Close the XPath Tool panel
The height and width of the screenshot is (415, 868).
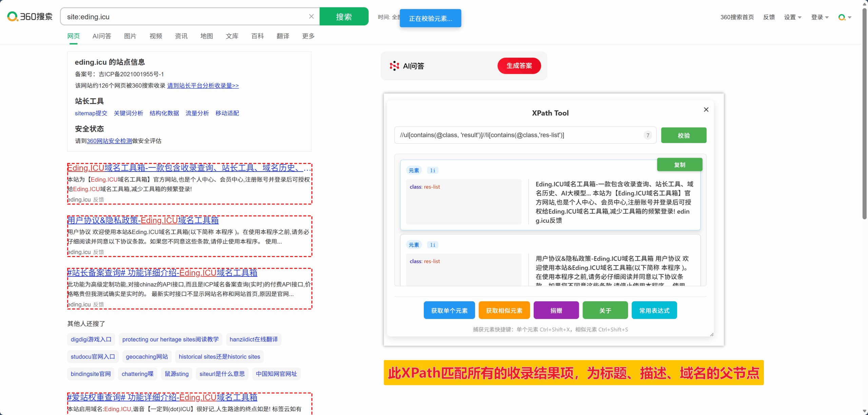pyautogui.click(x=706, y=110)
